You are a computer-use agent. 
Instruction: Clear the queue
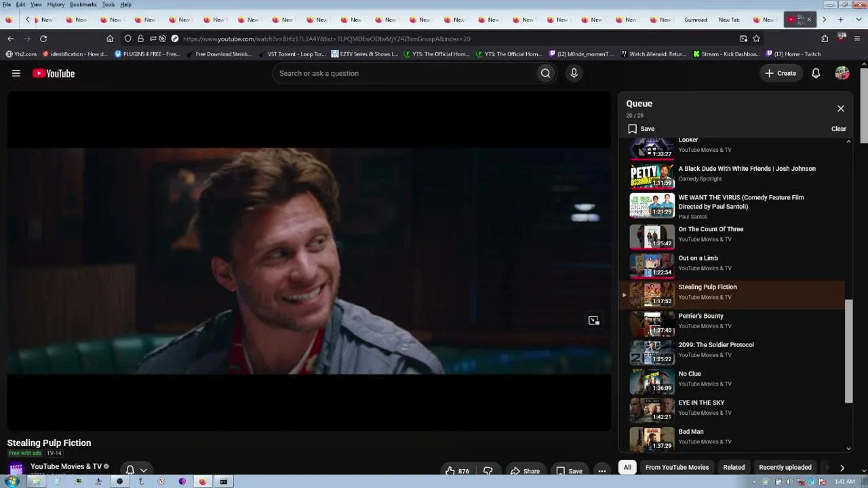click(x=839, y=129)
